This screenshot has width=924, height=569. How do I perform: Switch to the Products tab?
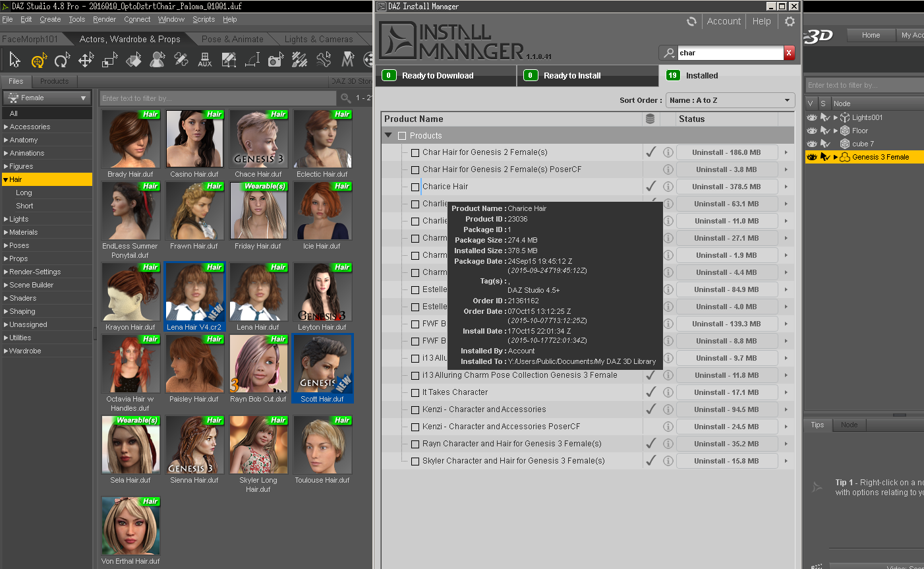(x=54, y=81)
